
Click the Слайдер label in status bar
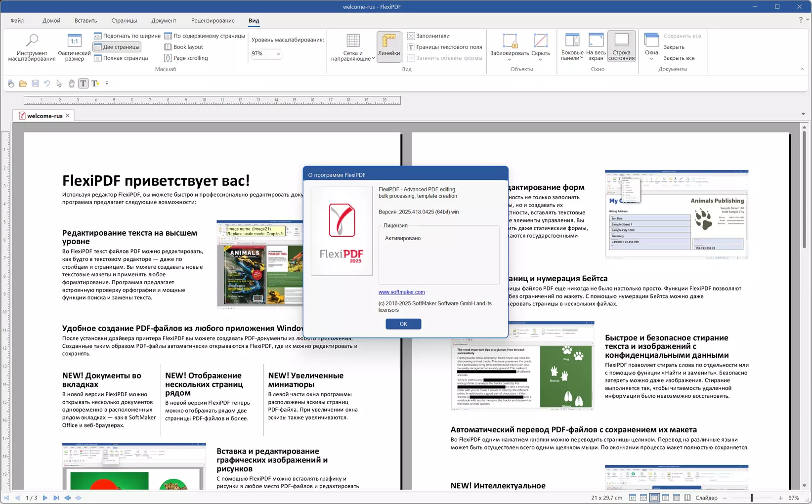point(706,498)
